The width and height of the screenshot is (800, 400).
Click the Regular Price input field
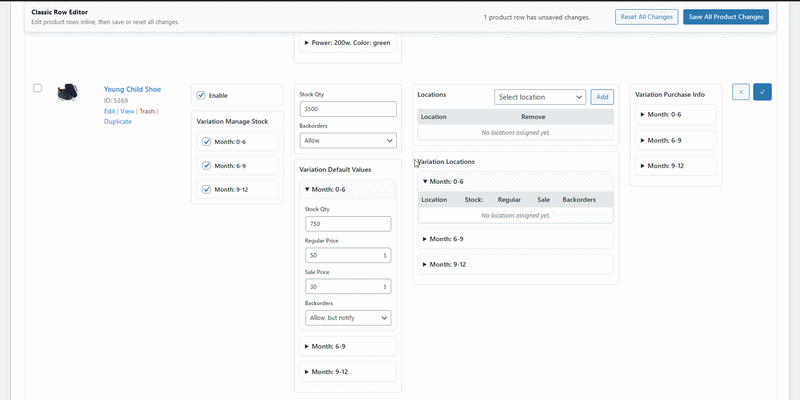tap(342, 255)
